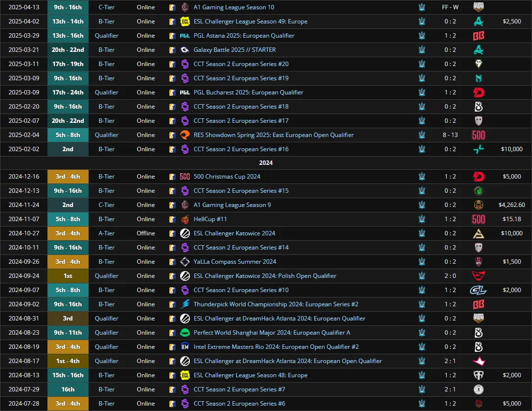Click Counter-Strike game icon in 2025-03-21 row
The image size is (532, 411).
[x=172, y=50]
